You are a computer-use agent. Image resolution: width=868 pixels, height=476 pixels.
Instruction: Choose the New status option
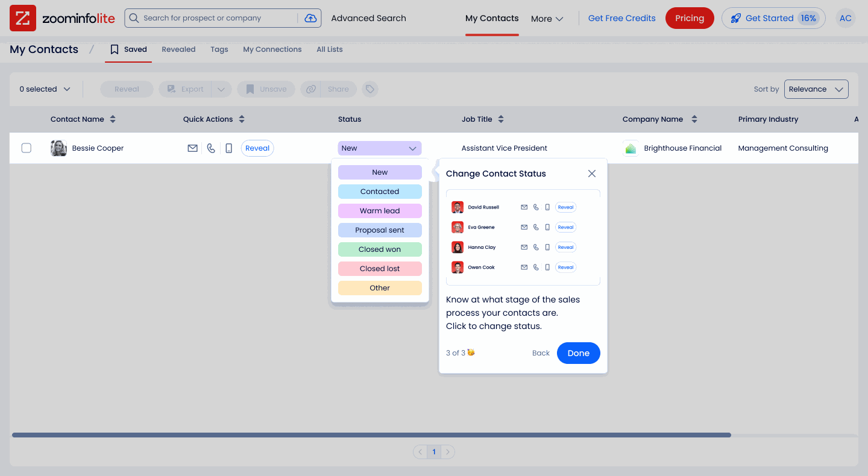pos(380,172)
